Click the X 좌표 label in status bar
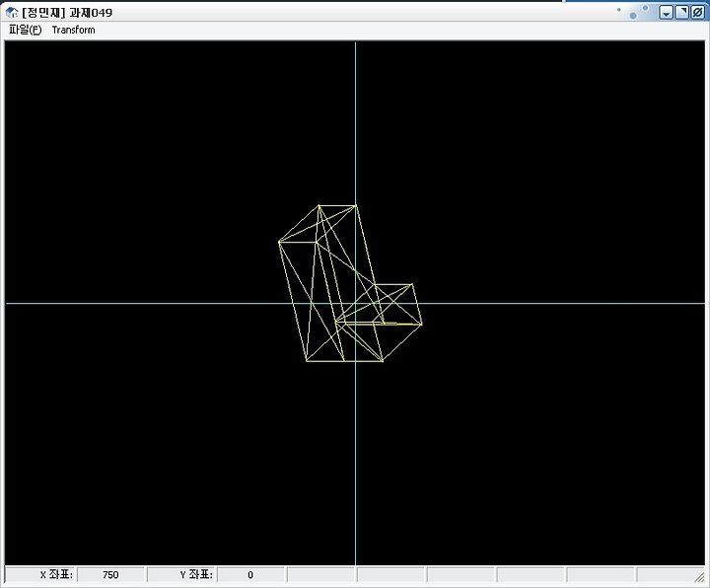The height and width of the screenshot is (588, 710). pyautogui.click(x=56, y=574)
